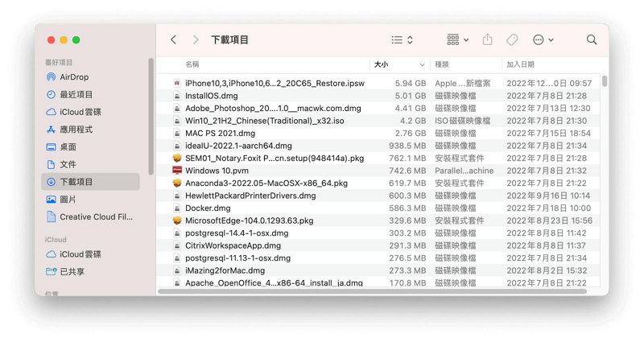Click date 2022年8月23日 15:56
Image resolution: width=644 pixels, height=342 pixels.
550,220
